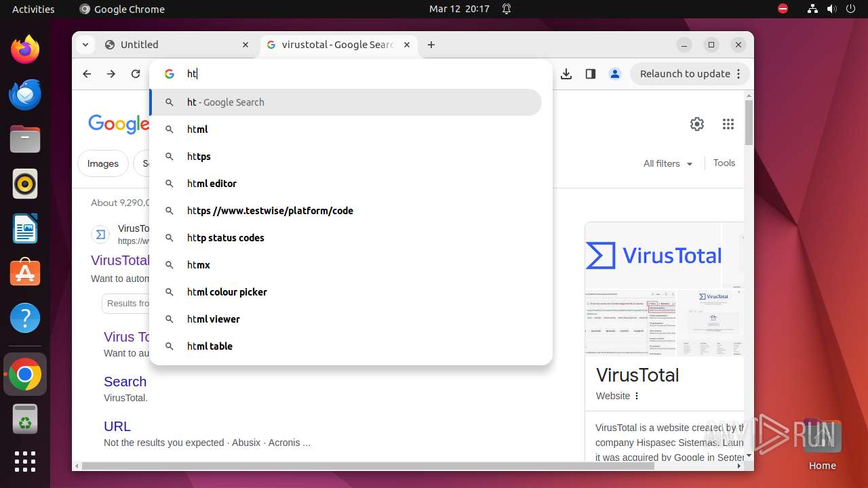Viewport: 868px width, 488px height.
Task: Open the side panel icon
Action: pyautogui.click(x=591, y=74)
